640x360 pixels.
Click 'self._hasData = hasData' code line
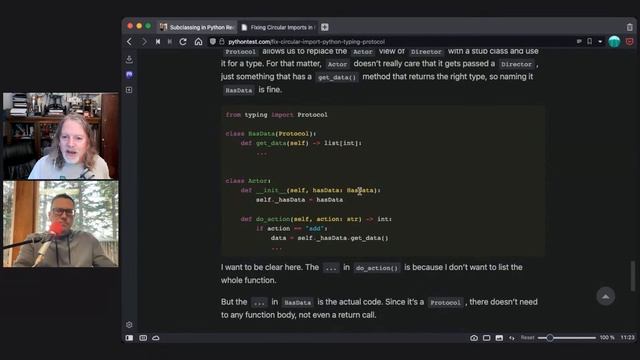(299, 200)
